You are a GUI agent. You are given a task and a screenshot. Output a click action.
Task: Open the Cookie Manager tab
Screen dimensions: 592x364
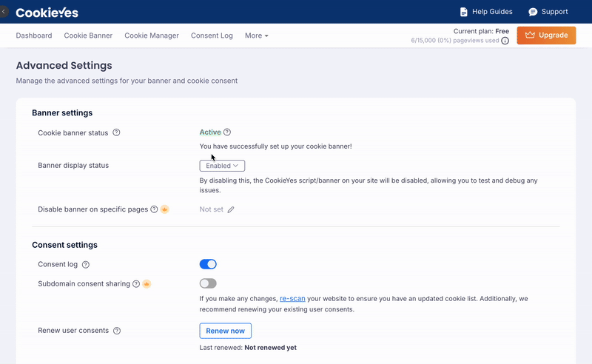(152, 36)
